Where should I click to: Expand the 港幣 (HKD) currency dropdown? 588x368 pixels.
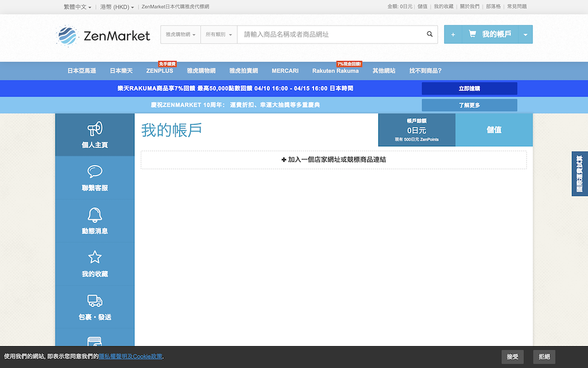[x=117, y=7]
